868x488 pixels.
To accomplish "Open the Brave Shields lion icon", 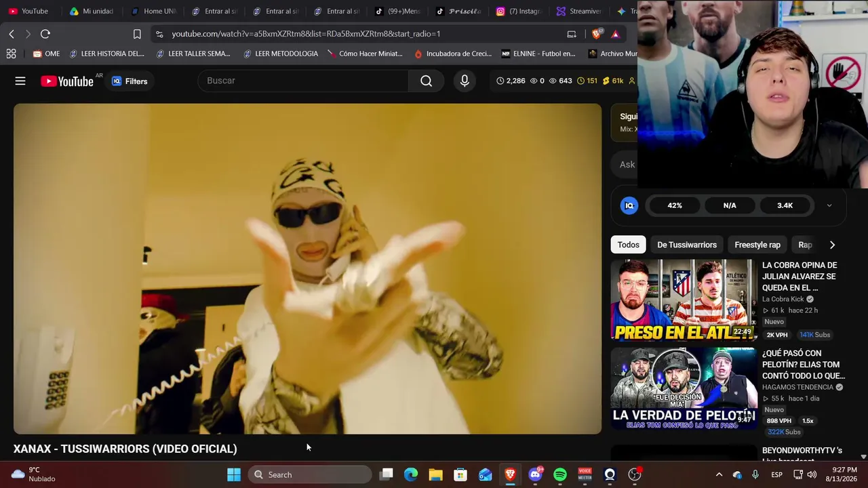I will coord(597,34).
